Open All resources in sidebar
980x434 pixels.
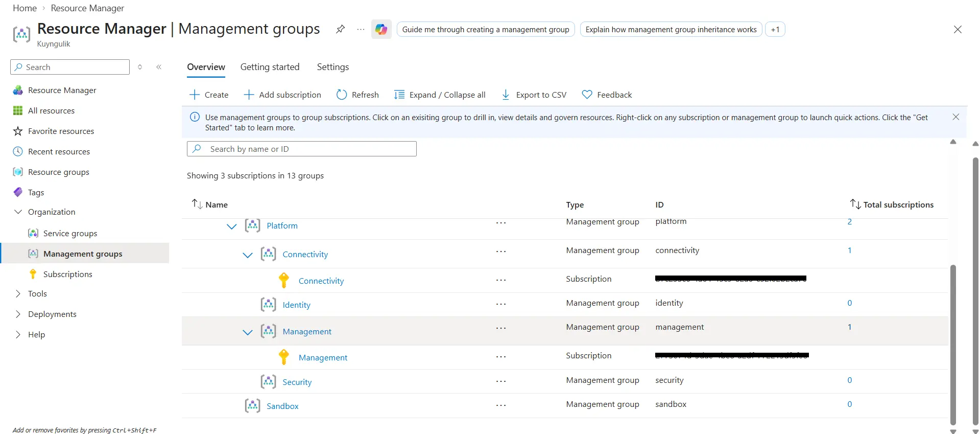coord(51,110)
